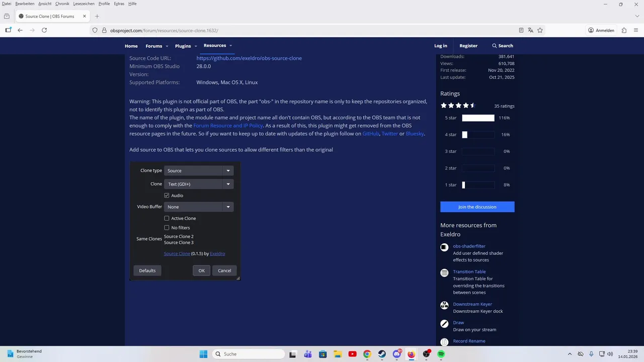The image size is (644, 362).
Task: Click the Register link
Action: click(x=468, y=46)
